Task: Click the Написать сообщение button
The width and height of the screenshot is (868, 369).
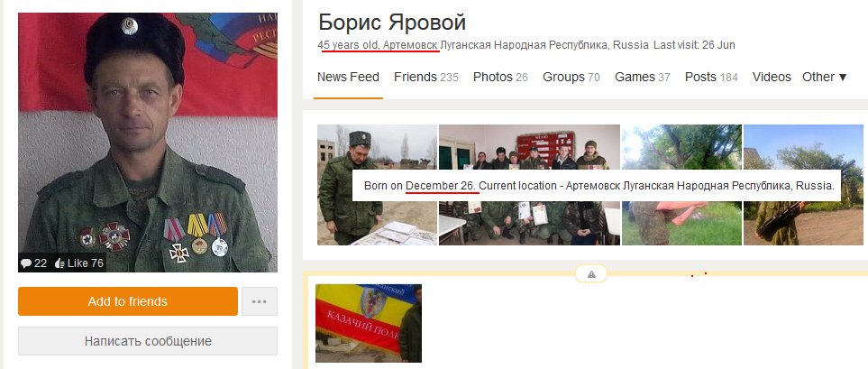Action: click(148, 341)
